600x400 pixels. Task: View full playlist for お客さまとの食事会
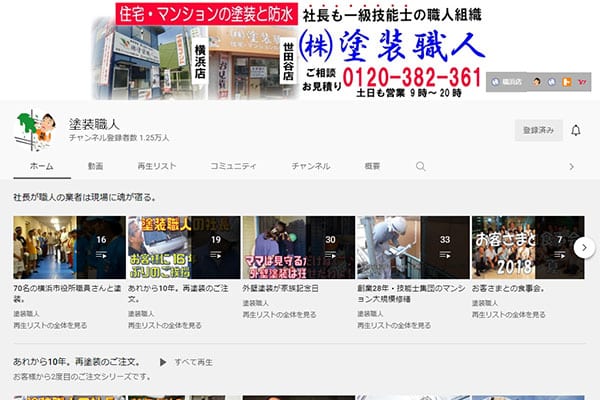(x=509, y=315)
